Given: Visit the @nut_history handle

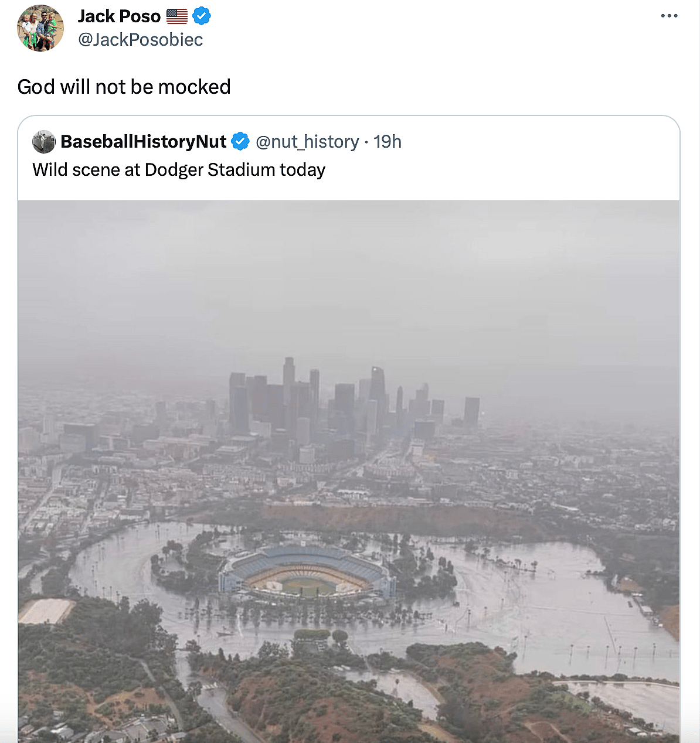Looking at the screenshot, I should coord(307,142).
